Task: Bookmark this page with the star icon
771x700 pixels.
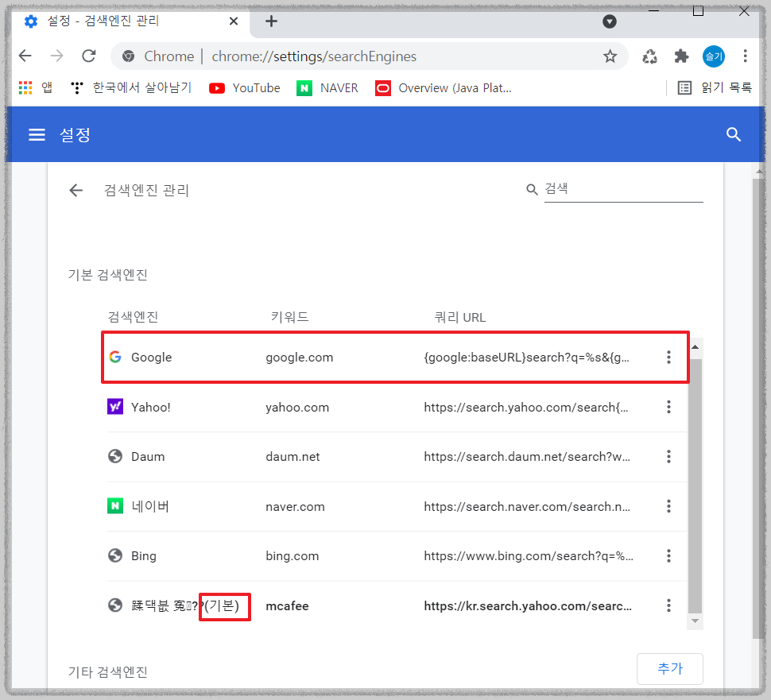Action: pyautogui.click(x=610, y=56)
